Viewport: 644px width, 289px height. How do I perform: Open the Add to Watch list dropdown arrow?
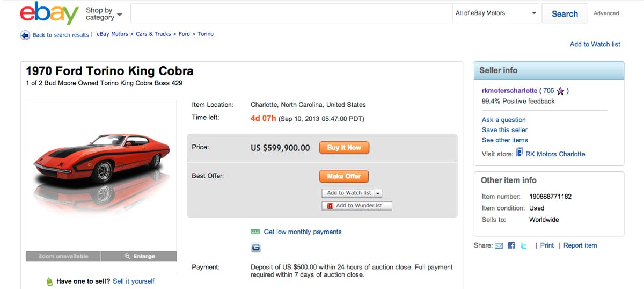378,193
